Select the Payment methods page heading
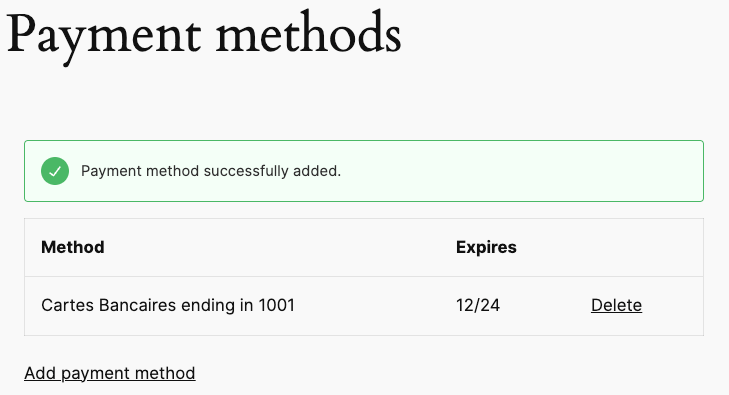Image resolution: width=729 pixels, height=395 pixels. [204, 36]
